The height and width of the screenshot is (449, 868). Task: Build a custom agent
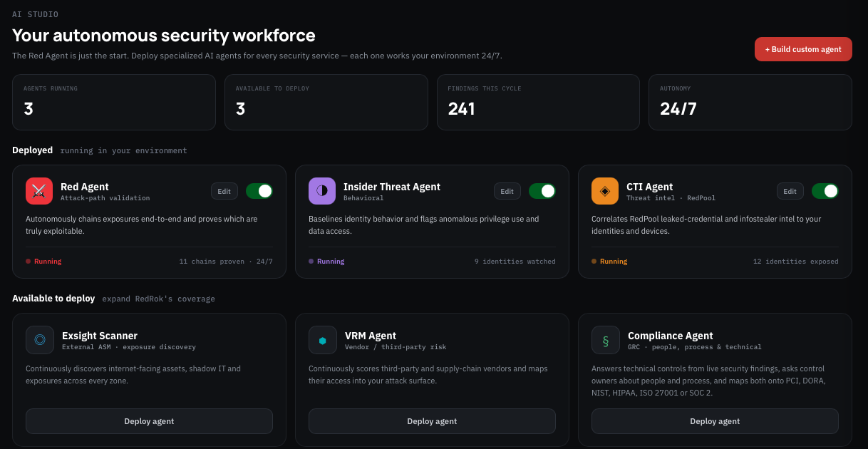[803, 49]
